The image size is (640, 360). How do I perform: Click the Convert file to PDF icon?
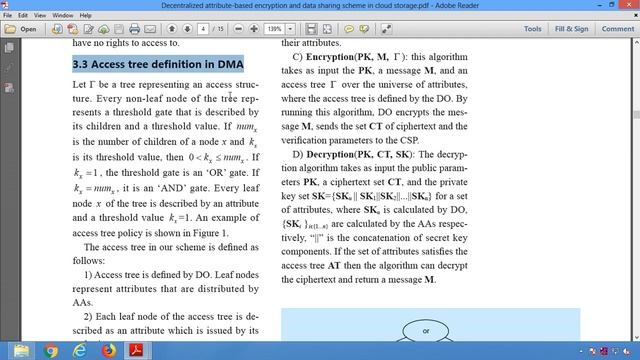click(57, 29)
